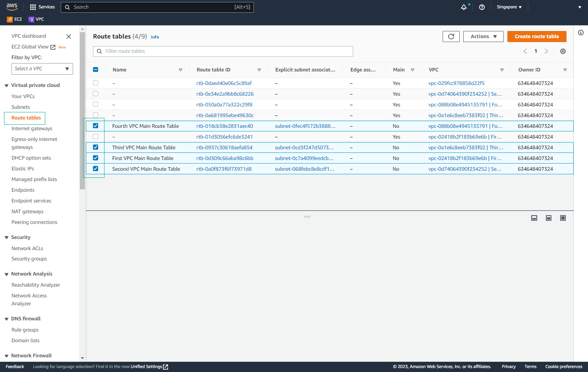Open Internet gateways in sidebar

[32, 129]
